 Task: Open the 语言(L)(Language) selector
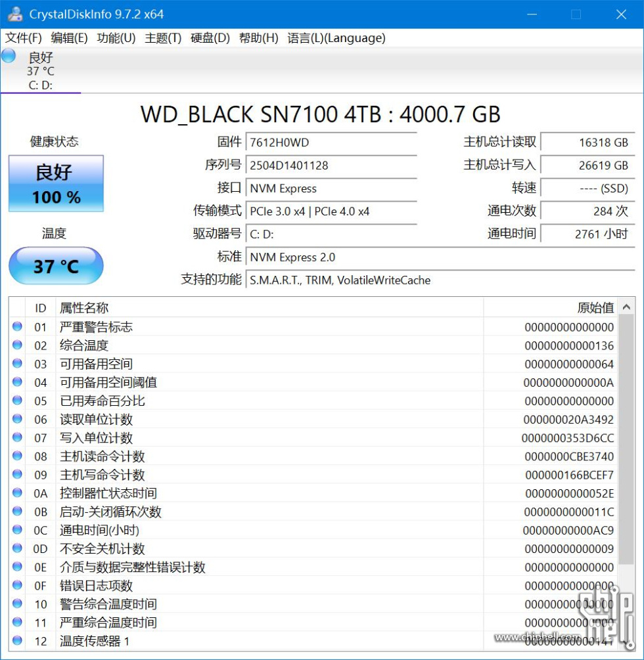[336, 38]
